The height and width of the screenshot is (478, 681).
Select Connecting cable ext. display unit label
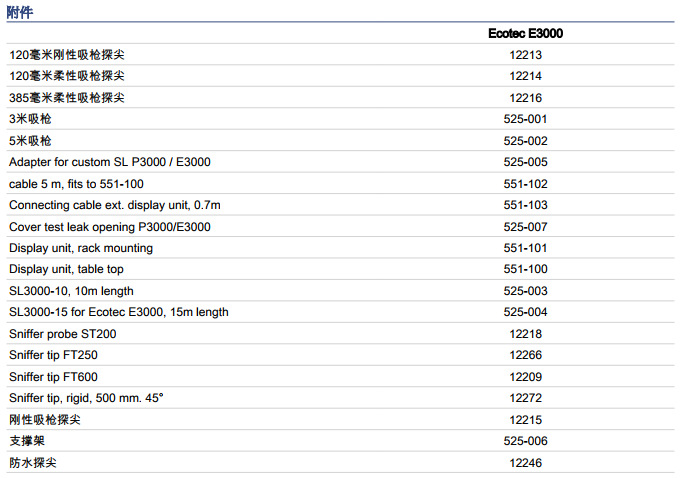(x=115, y=205)
